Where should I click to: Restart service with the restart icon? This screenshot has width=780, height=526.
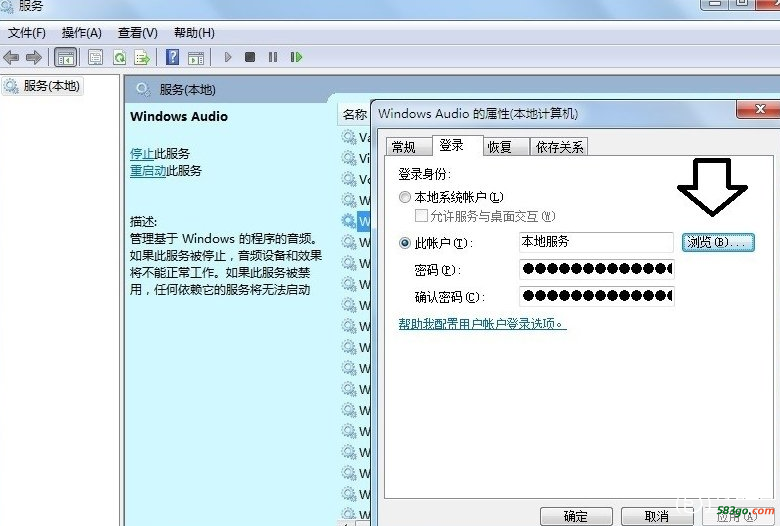[296, 57]
